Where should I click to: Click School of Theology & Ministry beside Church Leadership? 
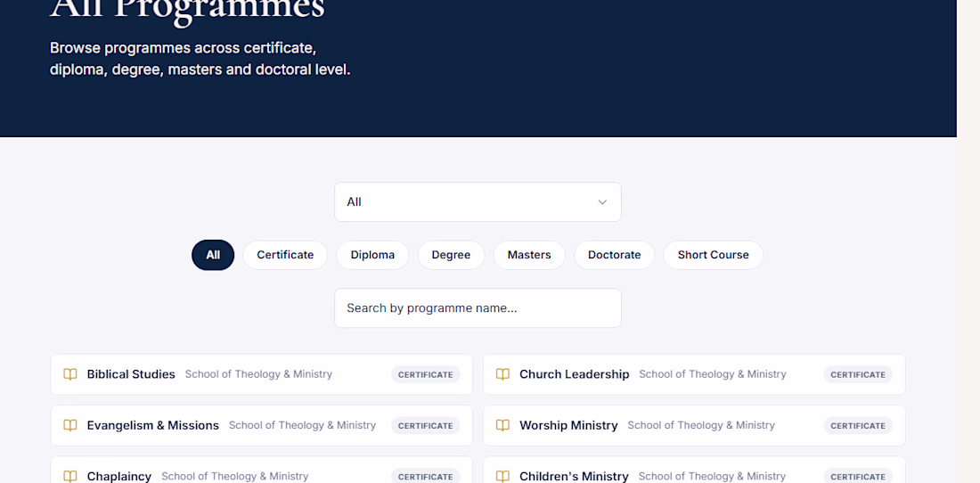point(713,374)
